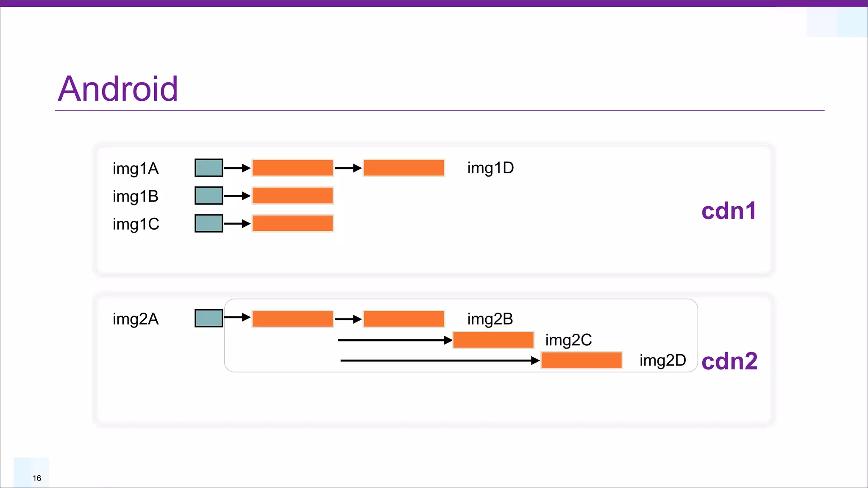The width and height of the screenshot is (868, 488).
Task: Click the img2B label
Action: click(490, 319)
